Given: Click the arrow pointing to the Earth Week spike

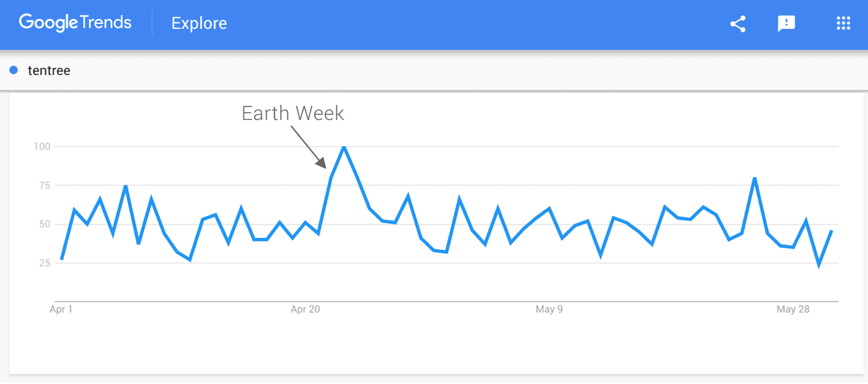Looking at the screenshot, I should point(308,147).
